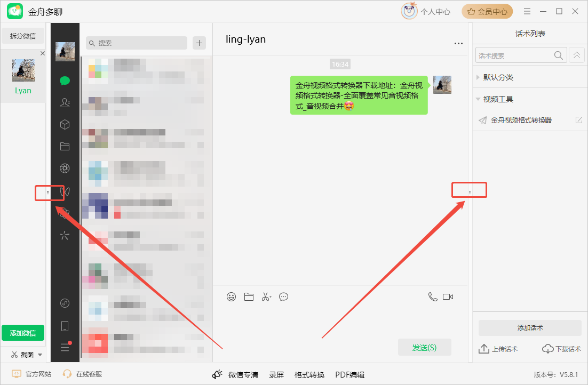Click the magnifier icon in 话术搜索
Image resolution: width=588 pixels, height=385 pixels.
click(x=558, y=55)
